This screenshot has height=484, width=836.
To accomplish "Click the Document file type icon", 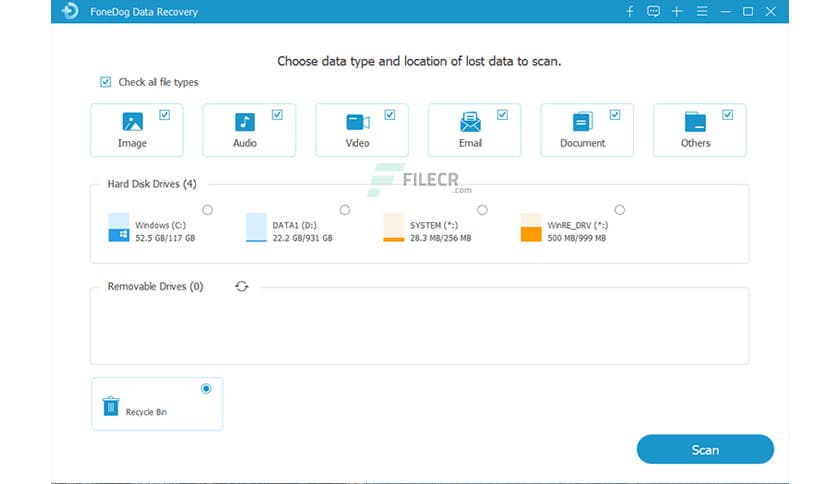I will [583, 122].
